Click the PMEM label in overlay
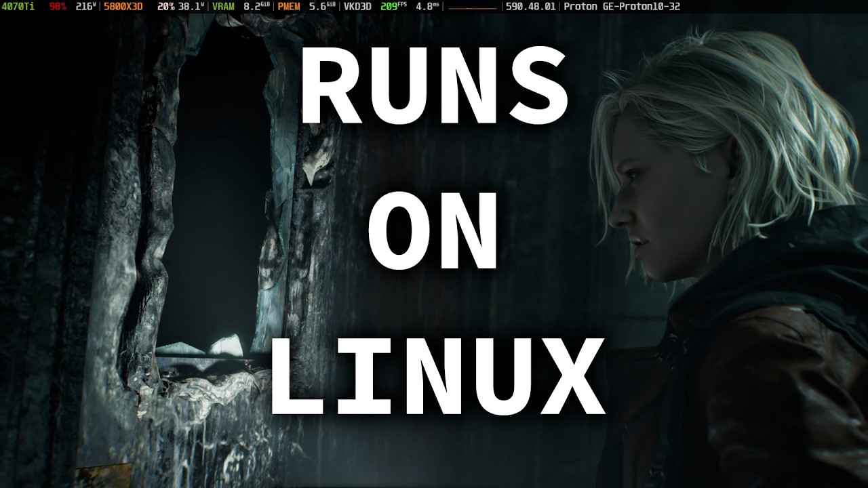 [x=290, y=7]
